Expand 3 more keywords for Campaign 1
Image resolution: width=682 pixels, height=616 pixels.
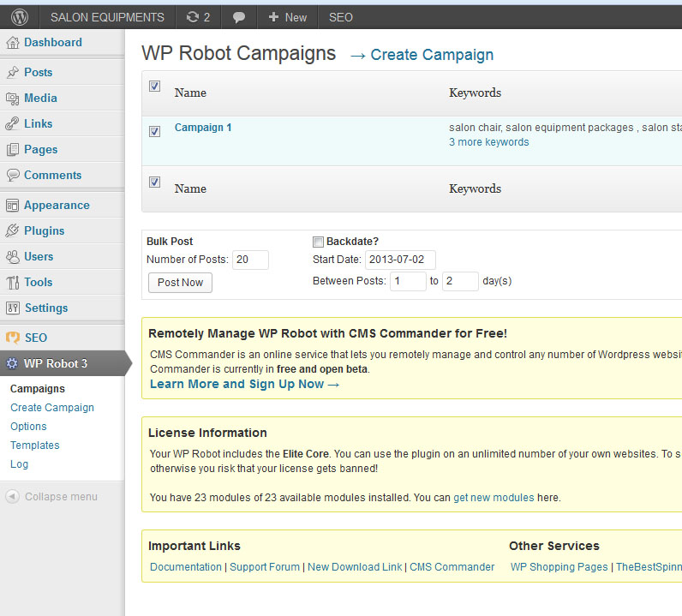click(488, 142)
